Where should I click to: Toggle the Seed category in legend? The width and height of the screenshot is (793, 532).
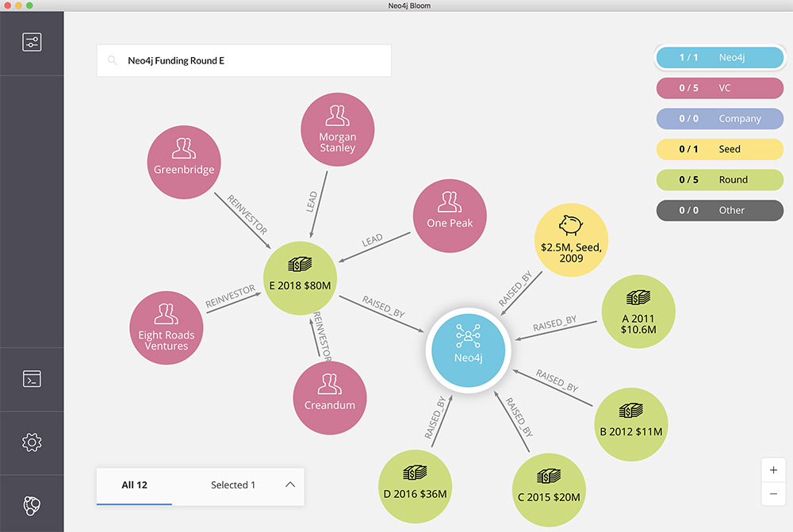pyautogui.click(x=719, y=149)
